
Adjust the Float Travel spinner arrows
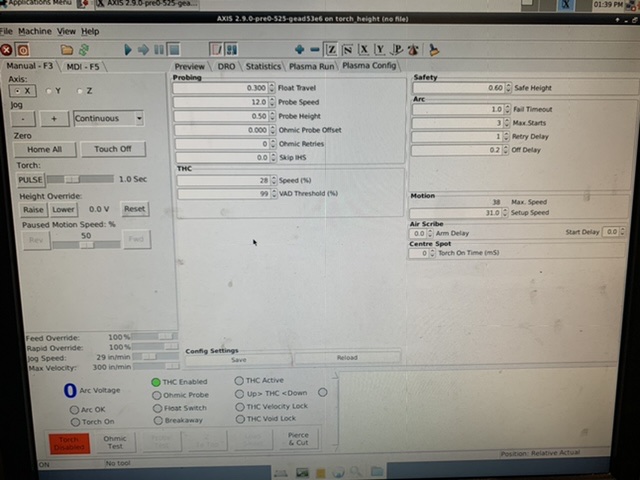(x=271, y=88)
